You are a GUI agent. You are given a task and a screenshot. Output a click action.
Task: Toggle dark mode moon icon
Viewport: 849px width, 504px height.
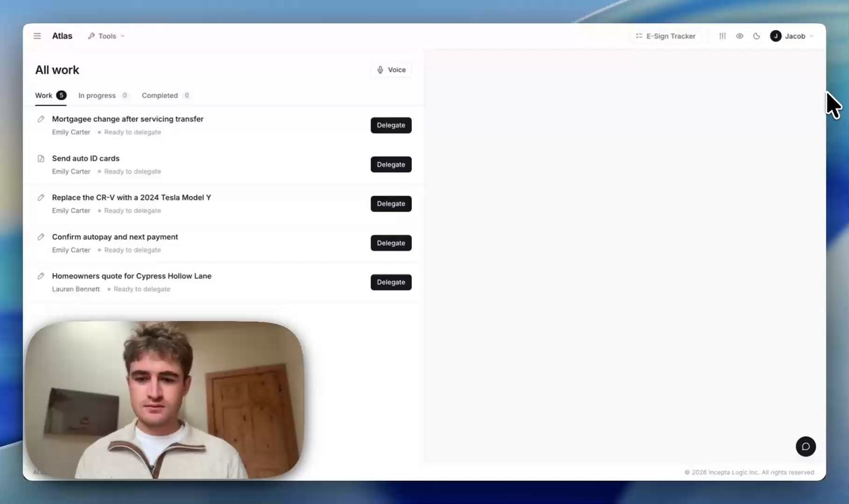[x=757, y=36]
